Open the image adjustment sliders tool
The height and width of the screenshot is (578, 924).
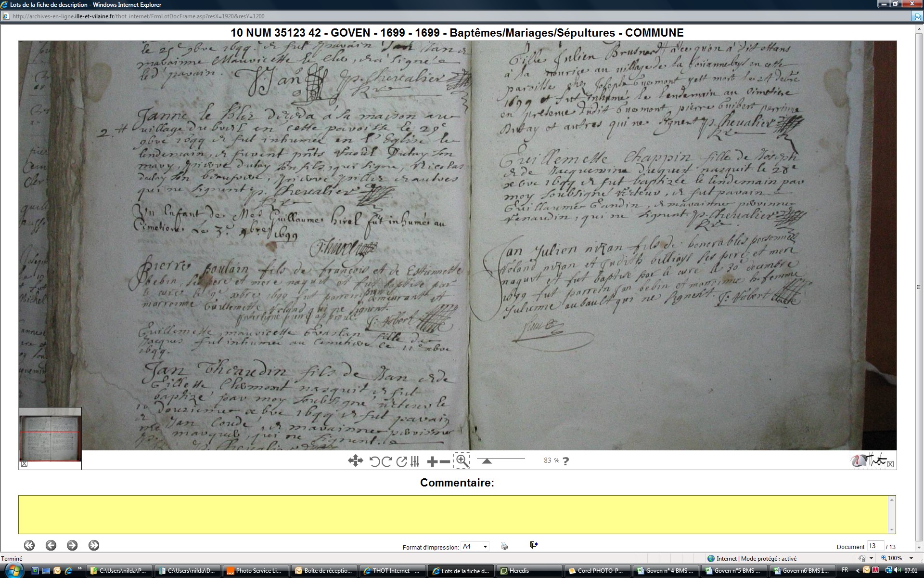pos(415,461)
